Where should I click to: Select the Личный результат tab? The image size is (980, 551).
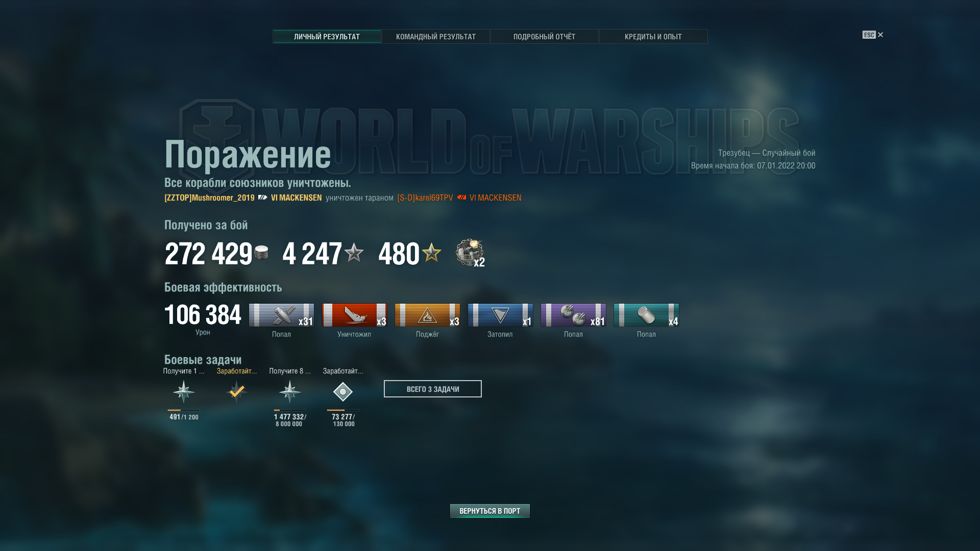(x=327, y=37)
